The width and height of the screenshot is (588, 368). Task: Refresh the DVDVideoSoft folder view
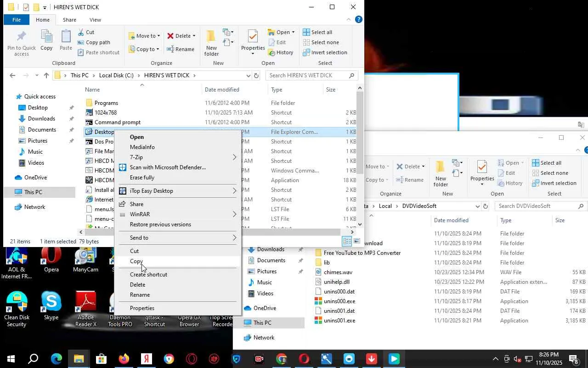click(x=486, y=206)
